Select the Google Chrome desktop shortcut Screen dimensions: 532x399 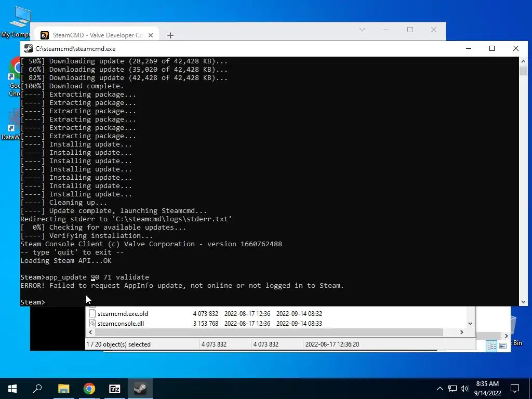(15, 76)
